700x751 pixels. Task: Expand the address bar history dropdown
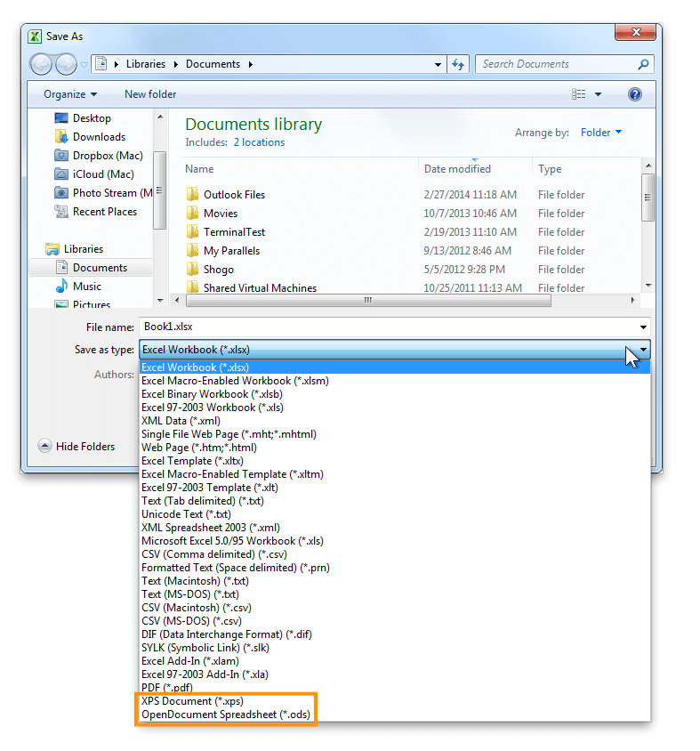point(438,64)
